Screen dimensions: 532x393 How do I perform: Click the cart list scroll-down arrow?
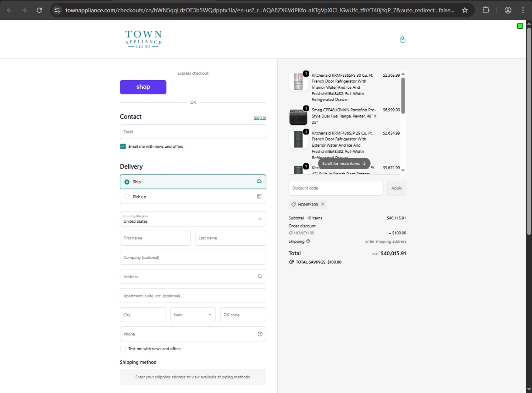(x=403, y=170)
